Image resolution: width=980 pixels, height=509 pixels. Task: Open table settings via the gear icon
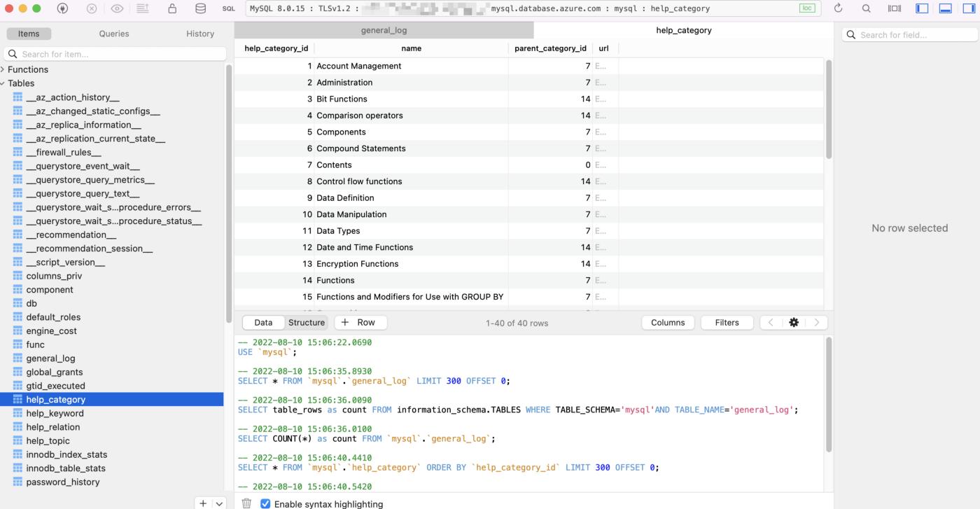(793, 322)
